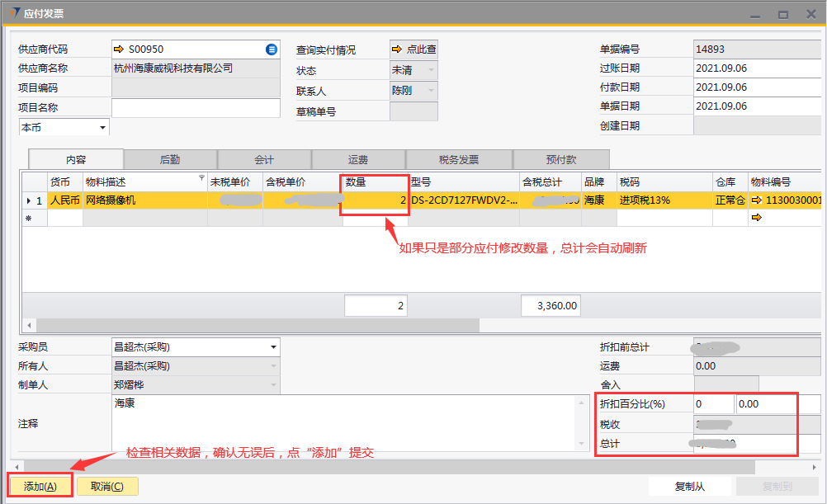Expand the 本币 currency dropdown

pyautogui.click(x=102, y=128)
